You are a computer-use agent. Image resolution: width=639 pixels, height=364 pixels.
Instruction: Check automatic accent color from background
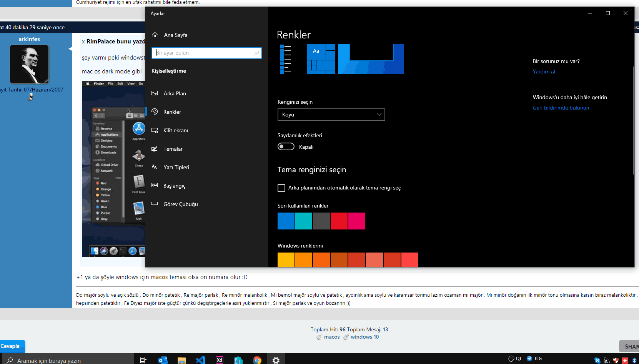281,188
